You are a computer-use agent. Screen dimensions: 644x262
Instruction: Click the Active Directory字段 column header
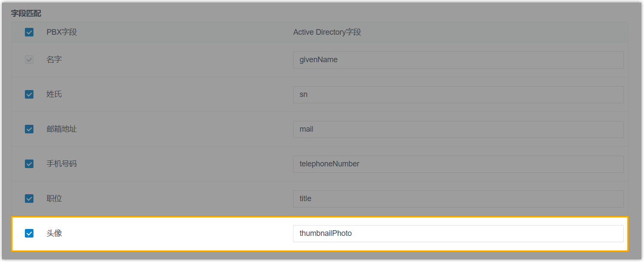pyautogui.click(x=327, y=32)
